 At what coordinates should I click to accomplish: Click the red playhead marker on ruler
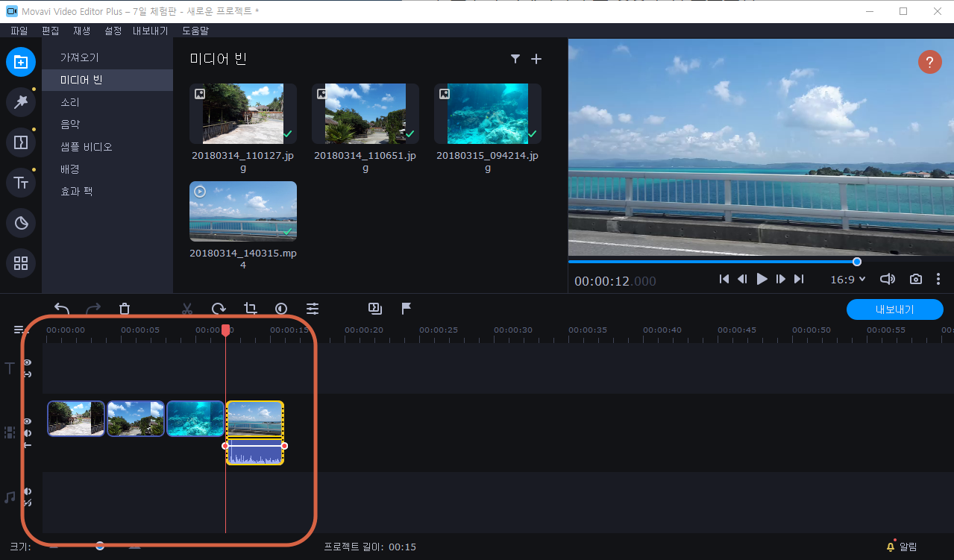(225, 330)
